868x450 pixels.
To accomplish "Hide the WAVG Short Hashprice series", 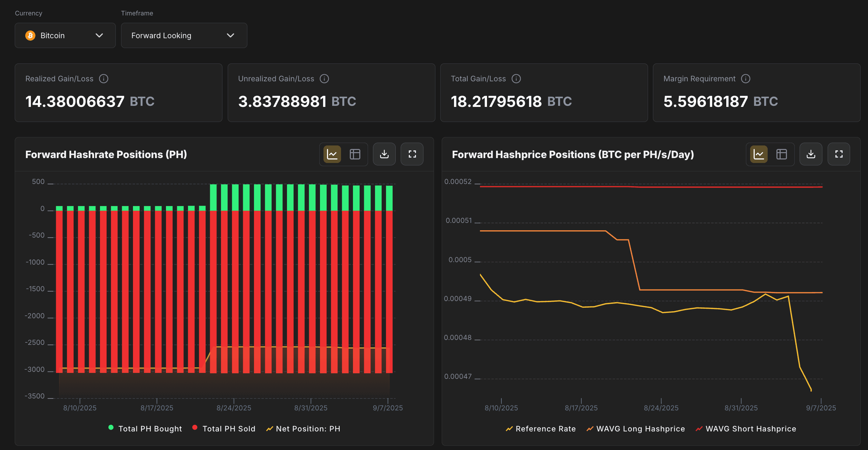I will (746, 428).
